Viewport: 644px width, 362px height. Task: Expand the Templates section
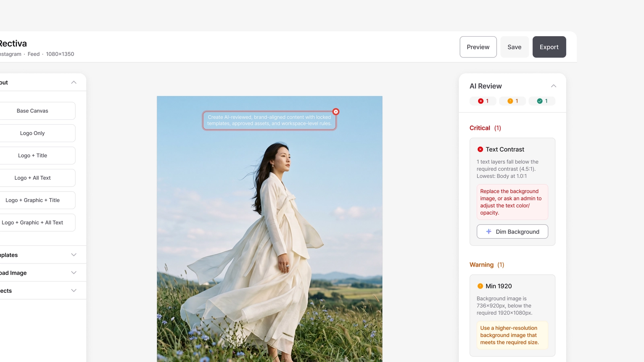pyautogui.click(x=74, y=255)
